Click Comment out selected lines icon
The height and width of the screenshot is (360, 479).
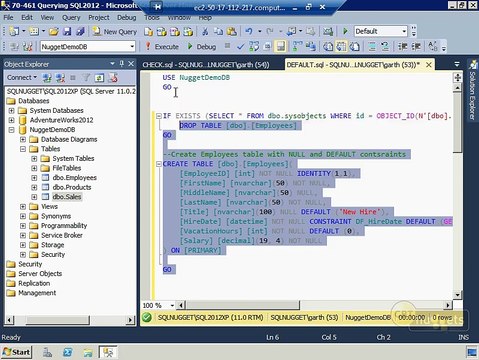coord(372,47)
